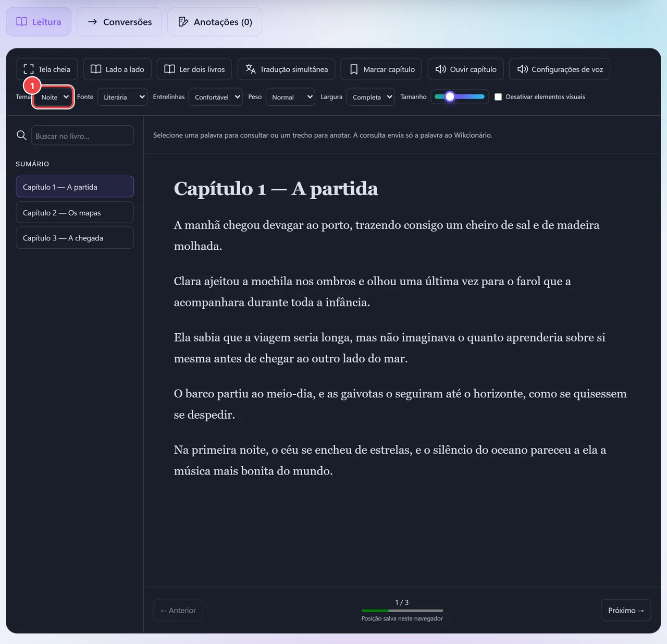This screenshot has height=644, width=667.
Task: Click the speaker icon in Ouvir capítulo
Action: coord(441,69)
